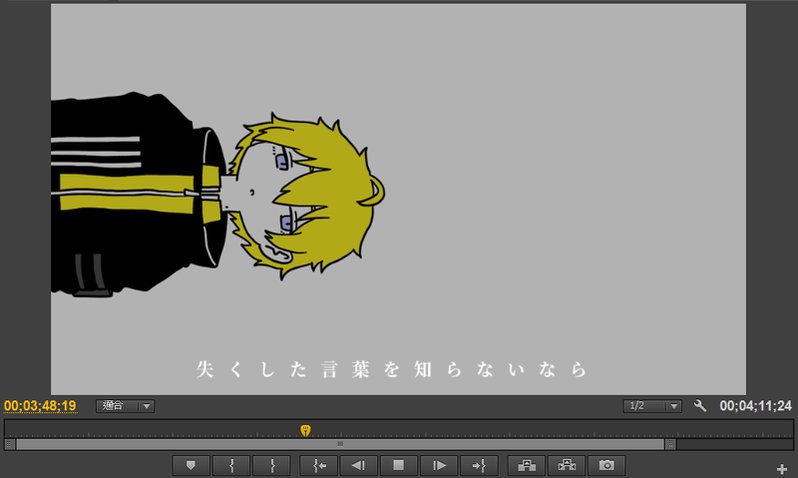The width and height of the screenshot is (798, 478).
Task: Click the left handle of the zoom scroll bar
Action: coord(10,444)
